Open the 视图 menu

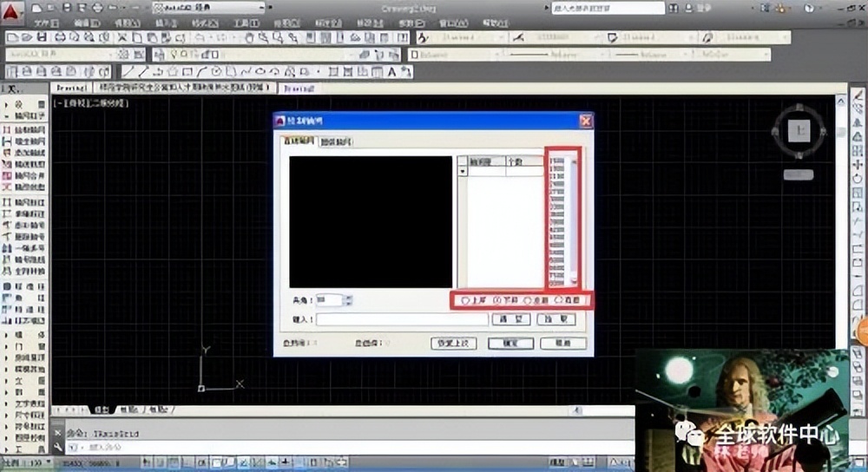(126, 23)
